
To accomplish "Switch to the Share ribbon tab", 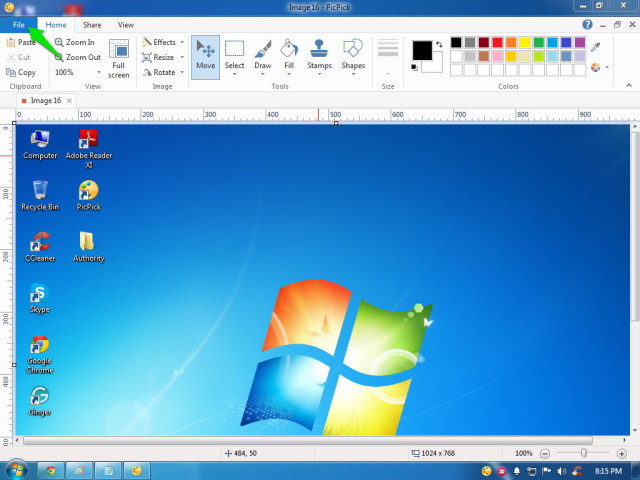I will pos(92,25).
